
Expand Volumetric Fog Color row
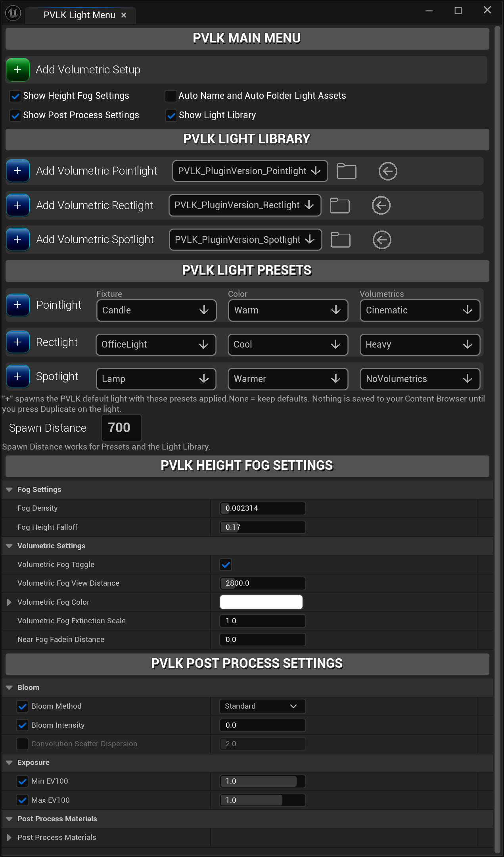click(9, 602)
